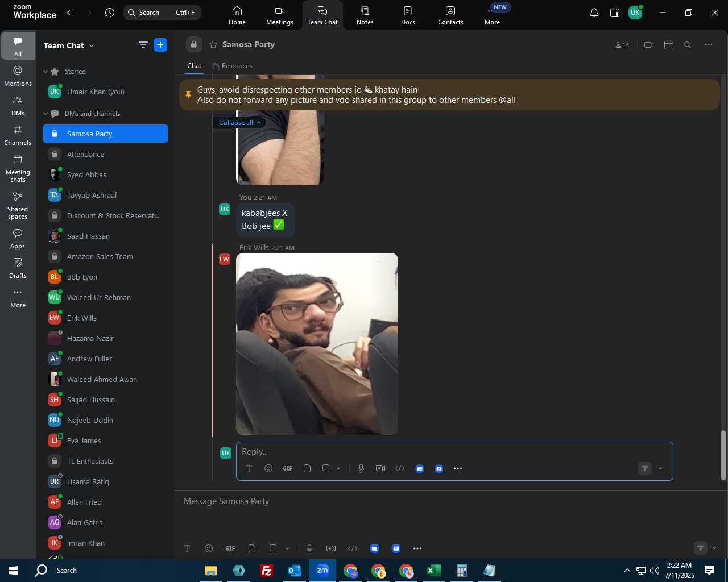
Task: Open the calendar icon beside the bell
Action: click(615, 13)
